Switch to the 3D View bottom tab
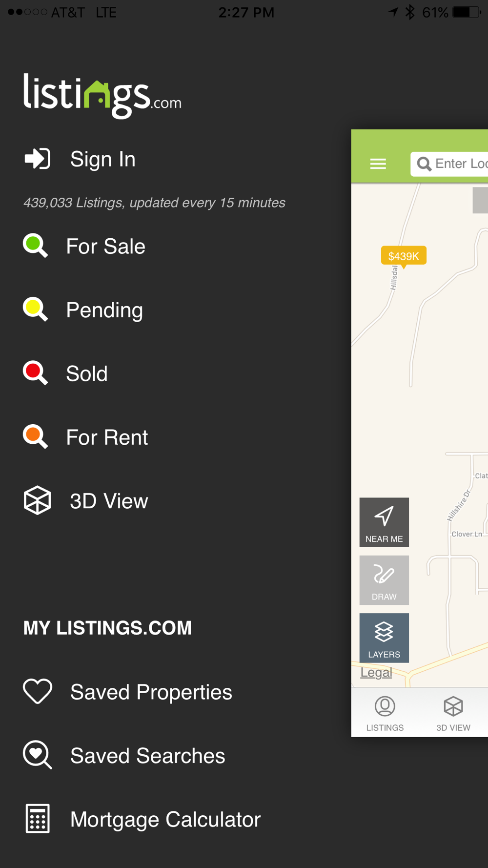 click(x=453, y=714)
